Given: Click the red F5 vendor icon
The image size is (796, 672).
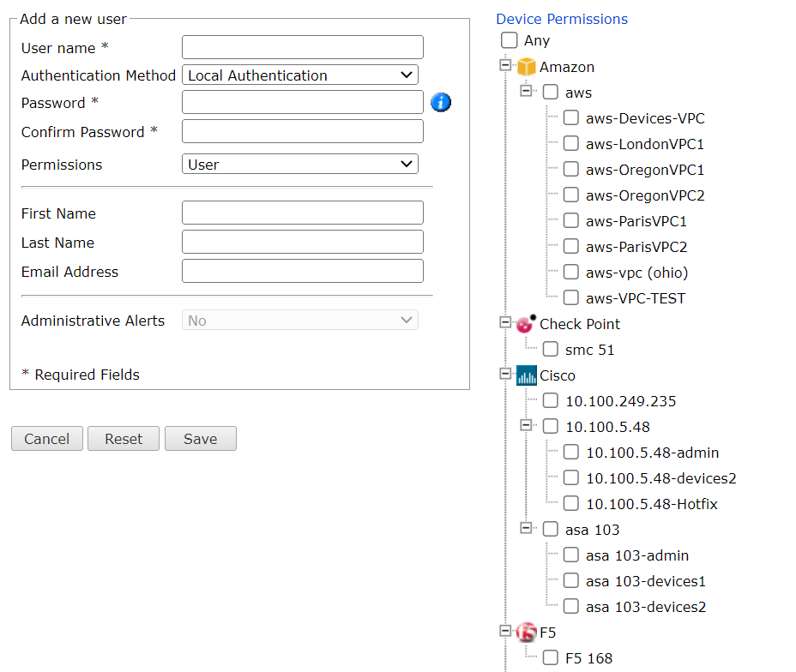Looking at the screenshot, I should (526, 633).
